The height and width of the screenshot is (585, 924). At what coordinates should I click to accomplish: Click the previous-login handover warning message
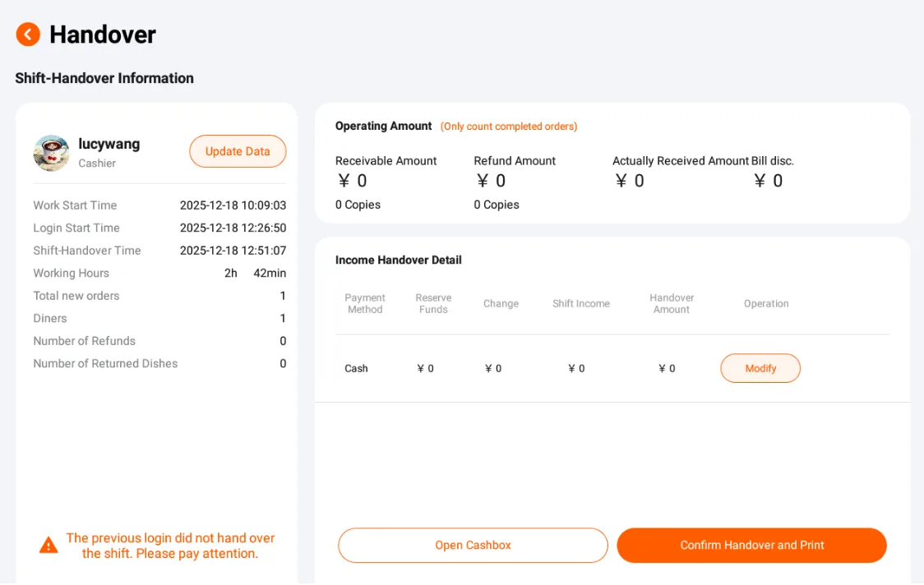pyautogui.click(x=169, y=546)
